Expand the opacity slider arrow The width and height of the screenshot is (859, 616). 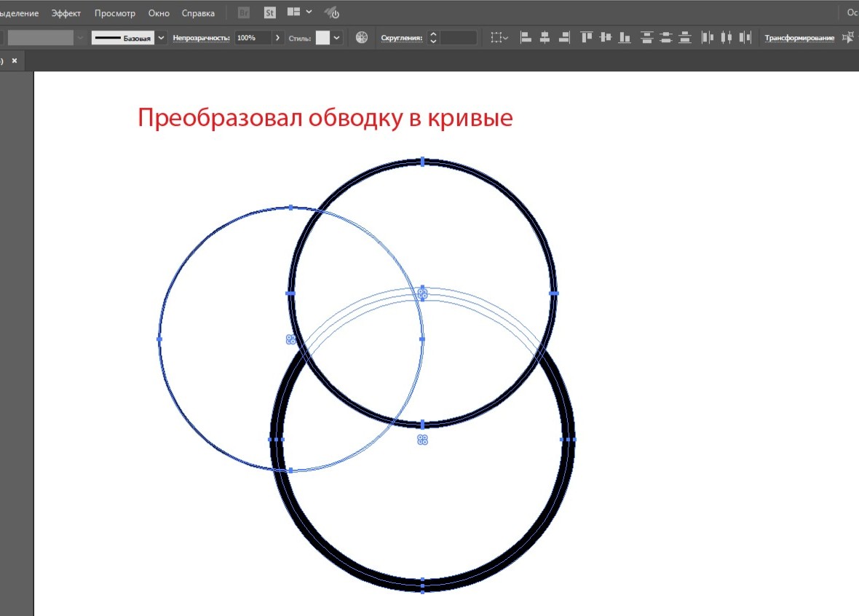click(x=278, y=38)
